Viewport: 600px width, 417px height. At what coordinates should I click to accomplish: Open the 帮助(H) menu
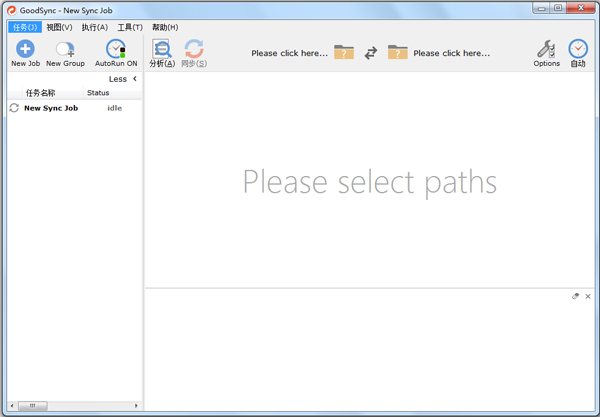pos(165,27)
